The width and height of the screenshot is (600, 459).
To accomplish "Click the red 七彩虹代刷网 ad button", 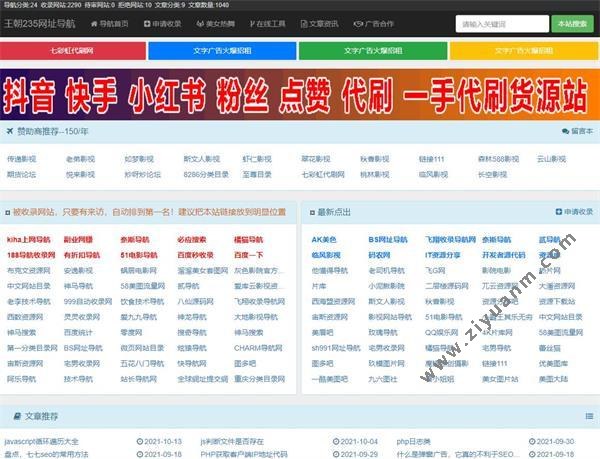I will click(x=73, y=50).
